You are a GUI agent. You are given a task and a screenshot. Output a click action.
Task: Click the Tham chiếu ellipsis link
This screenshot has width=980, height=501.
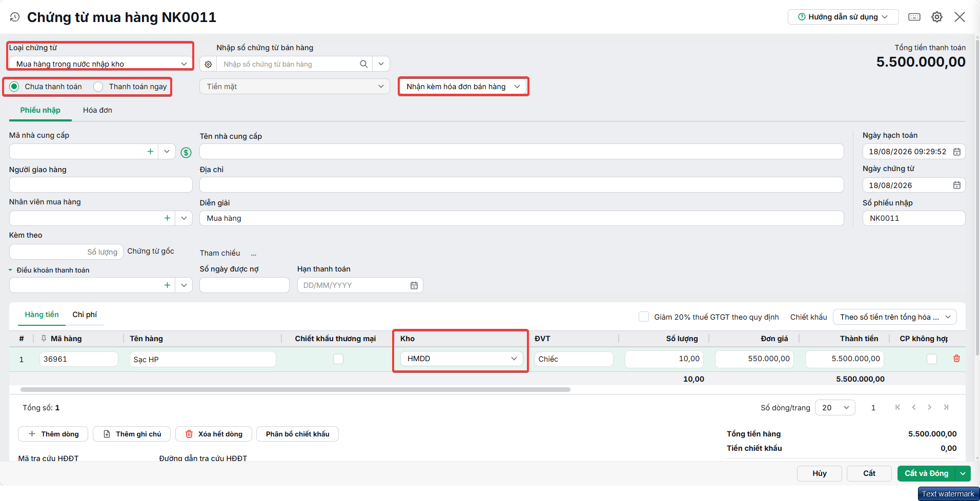(254, 254)
